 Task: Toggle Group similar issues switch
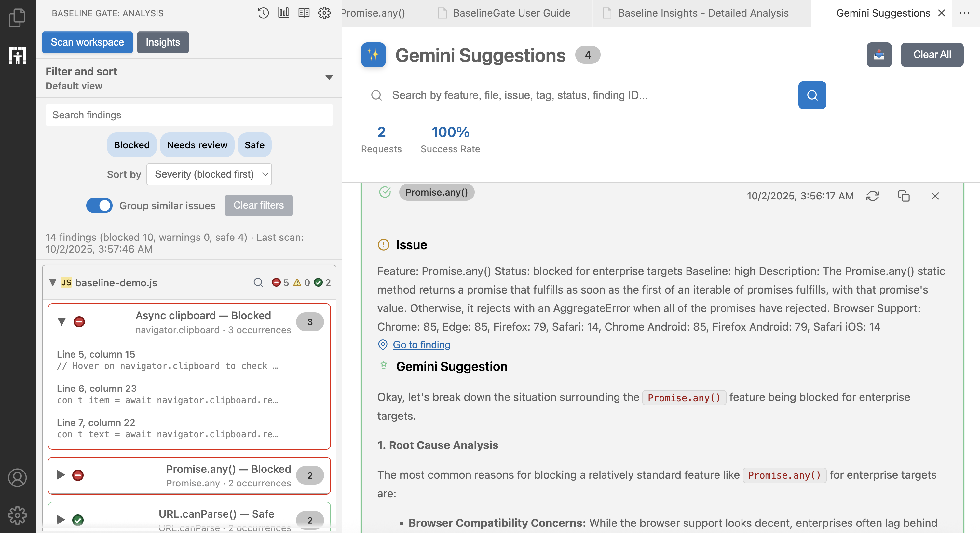[x=99, y=205]
